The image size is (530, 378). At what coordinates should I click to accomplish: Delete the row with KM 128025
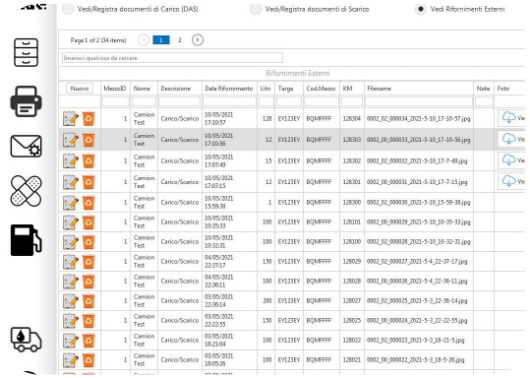click(89, 320)
